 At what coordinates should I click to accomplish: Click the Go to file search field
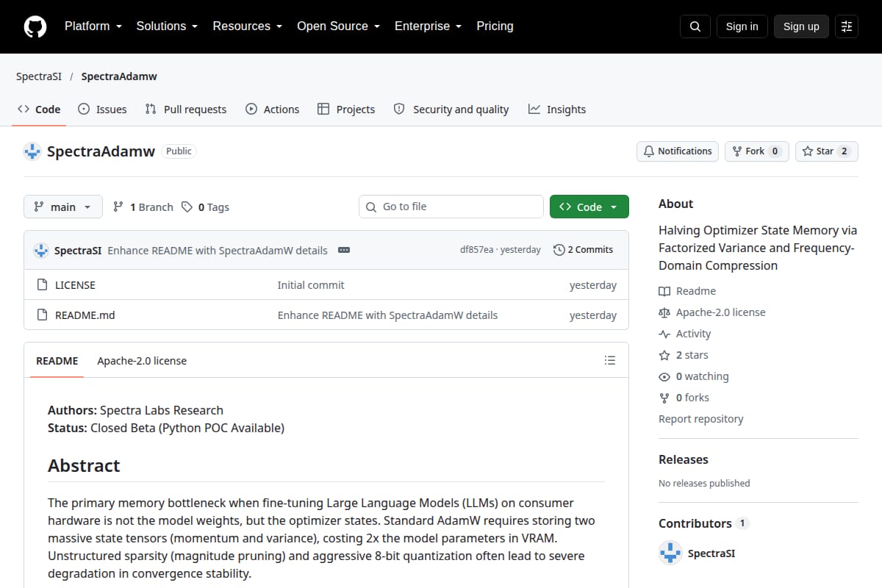point(451,207)
